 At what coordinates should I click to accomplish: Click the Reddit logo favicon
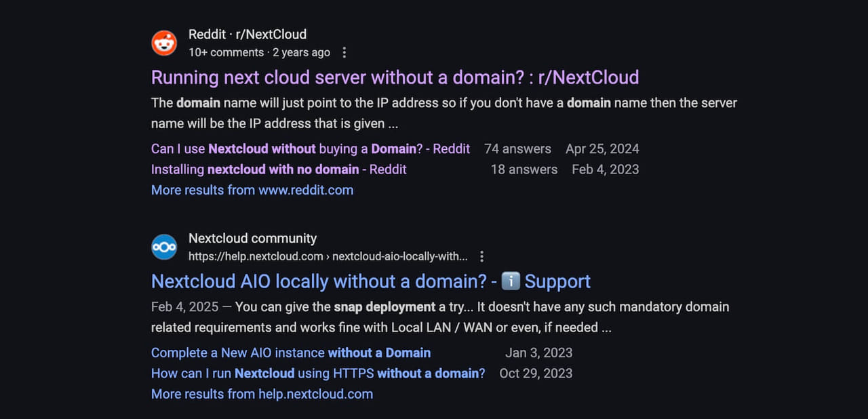(163, 43)
